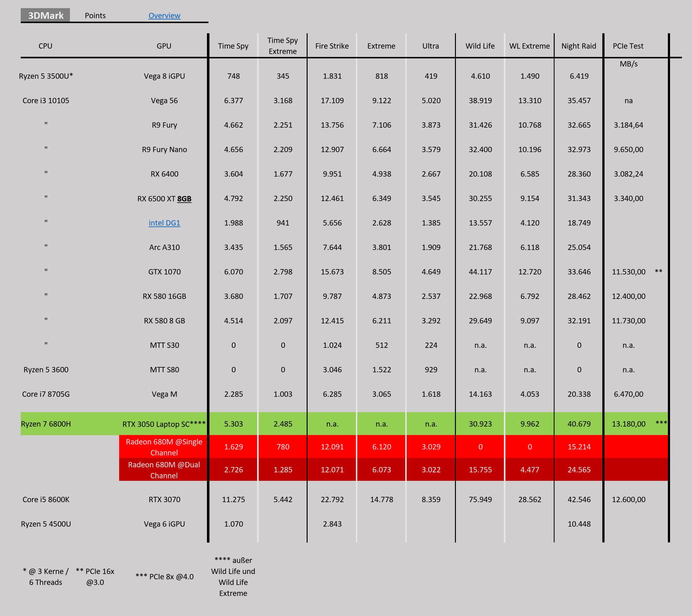Image resolution: width=692 pixels, height=616 pixels.
Task: Click the Night Raid value 10.448
Action: coord(579,524)
